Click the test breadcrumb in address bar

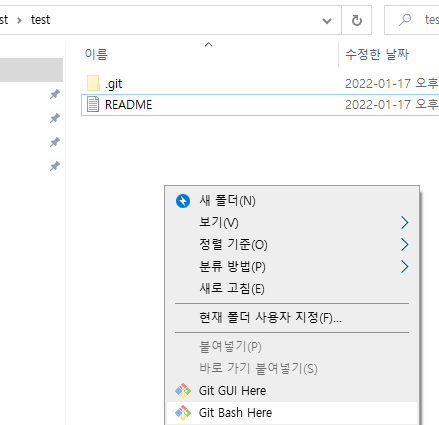[x=40, y=20]
